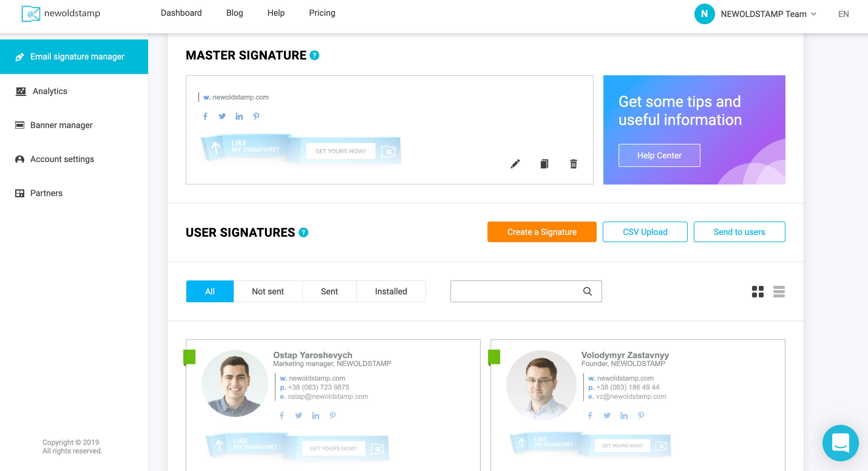Screen dimensions: 868x471
Task: Click the CSV Upload option
Action: 645,232
